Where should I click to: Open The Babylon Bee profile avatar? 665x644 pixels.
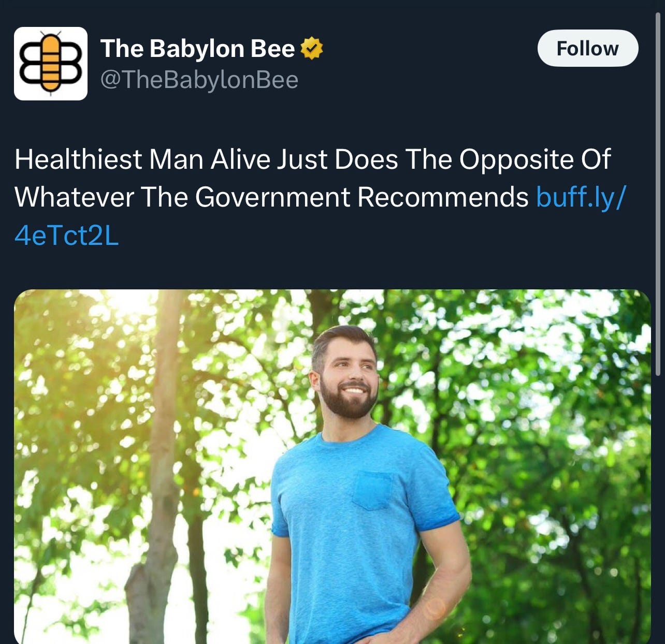click(51, 63)
